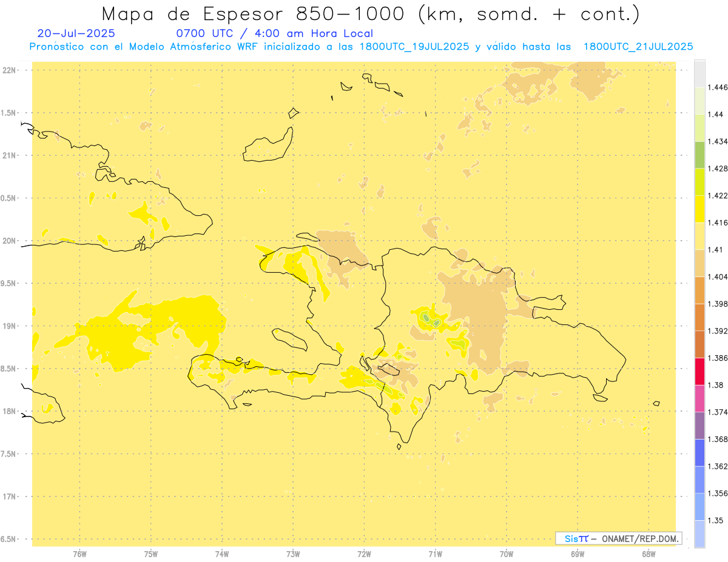Click the "ONAMET/REP.DOM." credit label
728x562 pixels.
tap(641, 538)
